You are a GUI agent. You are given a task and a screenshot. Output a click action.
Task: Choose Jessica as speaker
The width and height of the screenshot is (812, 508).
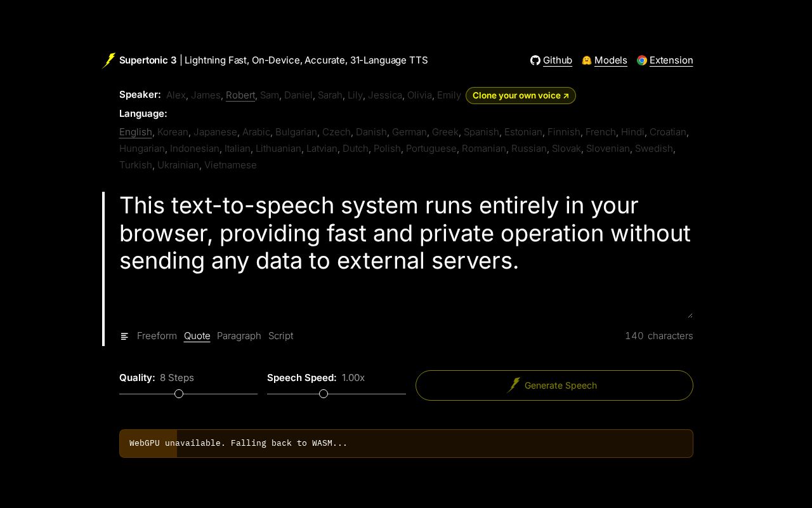coord(385,95)
